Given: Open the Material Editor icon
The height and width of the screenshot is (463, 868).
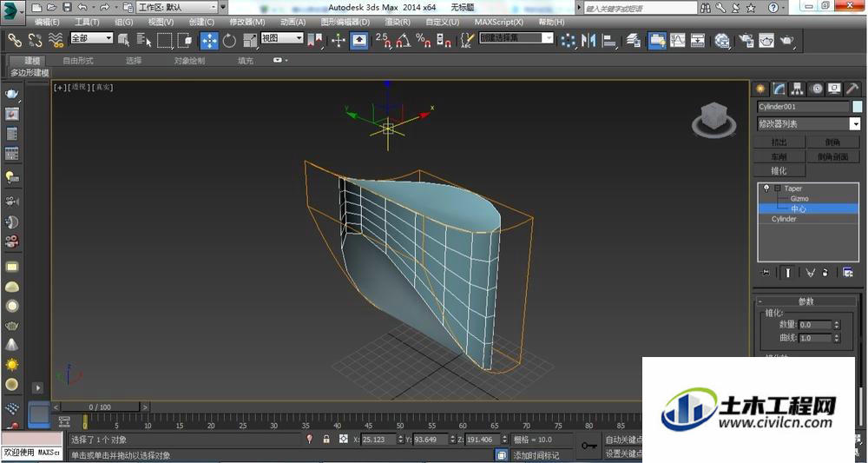Looking at the screenshot, I should click(x=722, y=40).
